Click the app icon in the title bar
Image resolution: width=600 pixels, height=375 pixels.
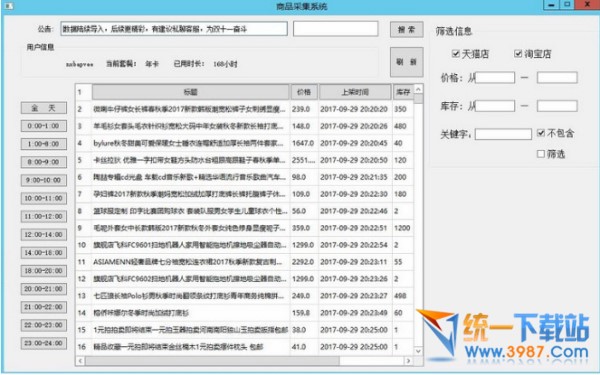click(x=8, y=6)
